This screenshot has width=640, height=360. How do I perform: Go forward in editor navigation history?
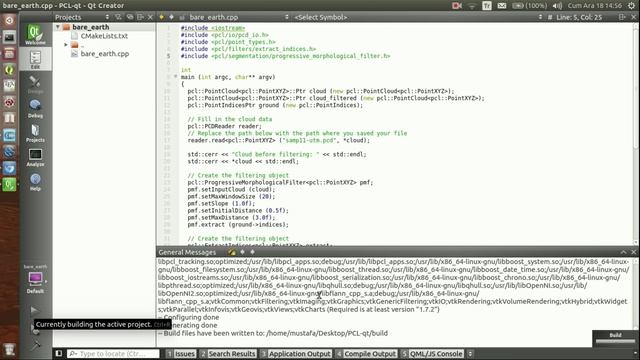[x=171, y=17]
